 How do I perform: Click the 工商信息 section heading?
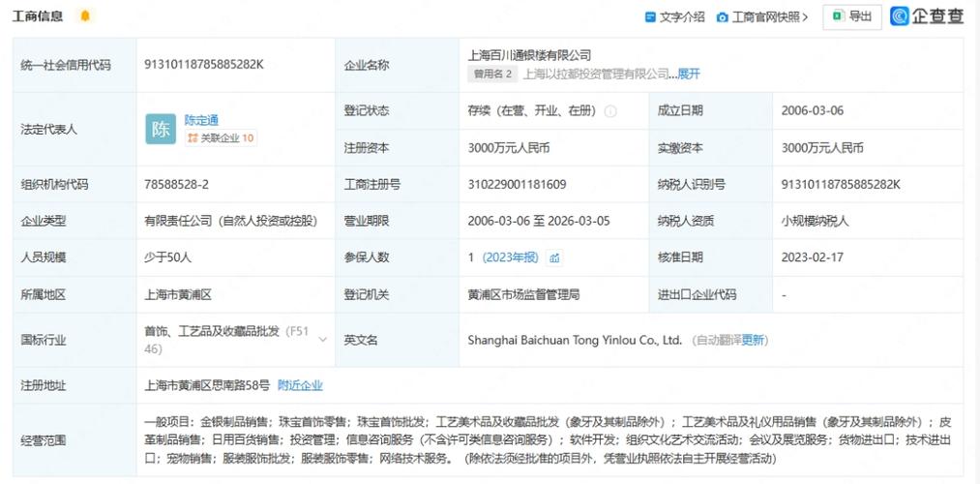point(38,16)
